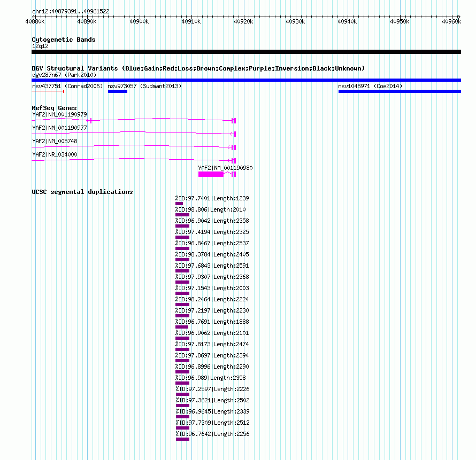Click the 40950k ruler position

coord(400,21)
